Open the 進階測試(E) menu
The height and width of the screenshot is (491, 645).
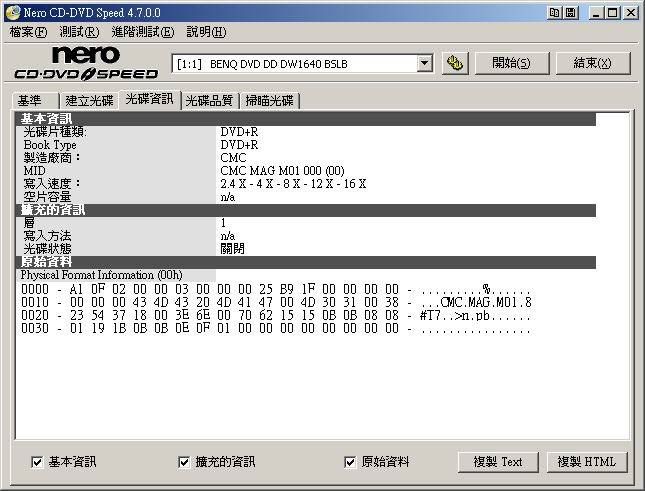[143, 32]
